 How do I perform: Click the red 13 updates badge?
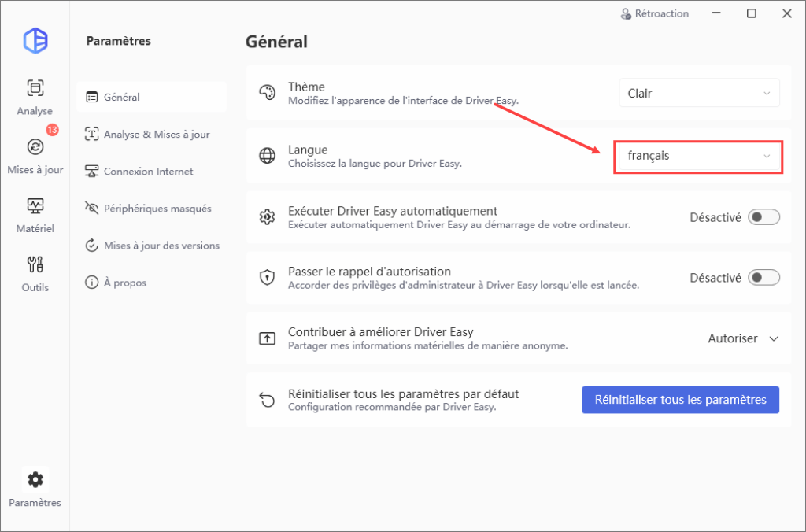point(52,130)
